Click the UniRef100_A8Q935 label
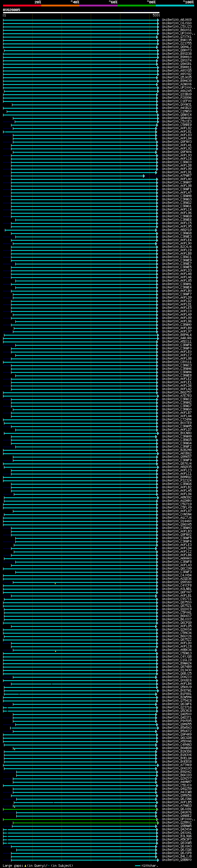Viewport: 197px width, 868px height. coord(177,467)
